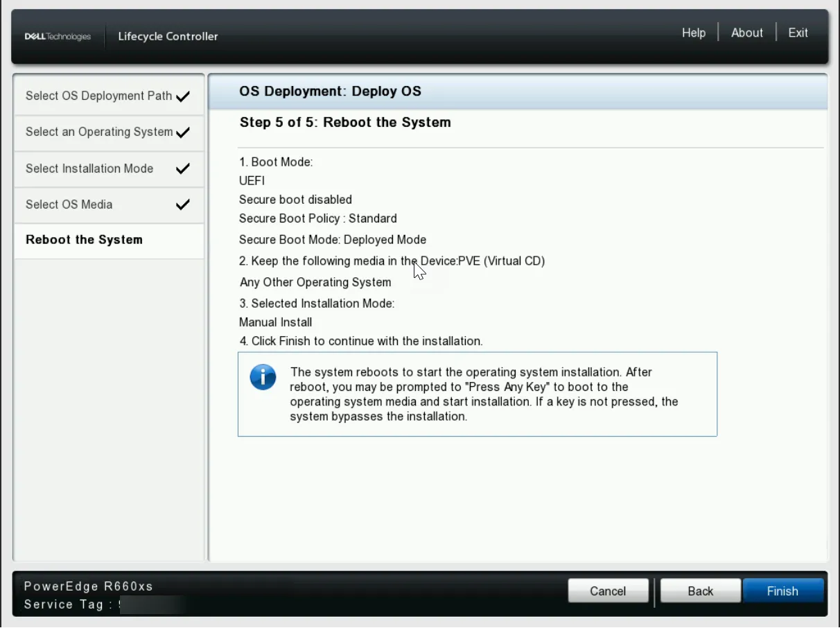Click the OS Deployment: Deploy OS header
Viewport: 840px width, 628px height.
tap(330, 91)
